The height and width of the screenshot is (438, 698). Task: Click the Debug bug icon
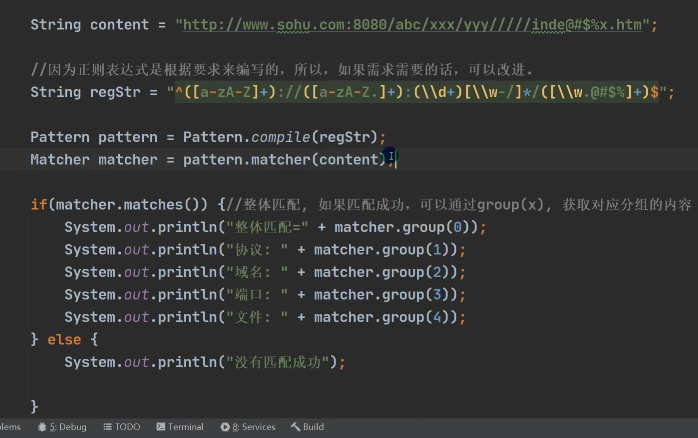point(42,427)
